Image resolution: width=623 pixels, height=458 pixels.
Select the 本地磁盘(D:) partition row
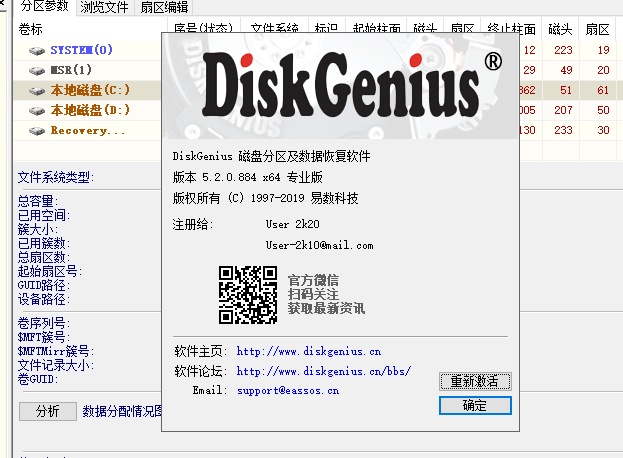click(87, 110)
